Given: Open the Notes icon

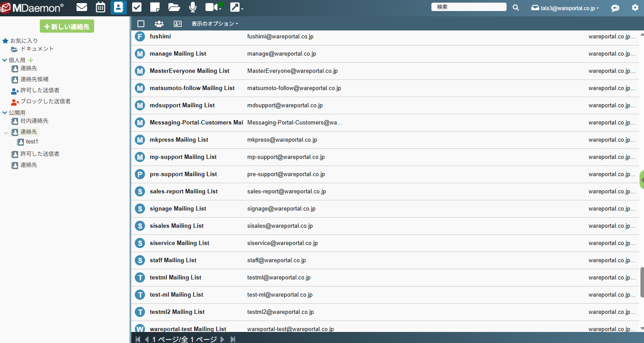Looking at the screenshot, I should 155,7.
